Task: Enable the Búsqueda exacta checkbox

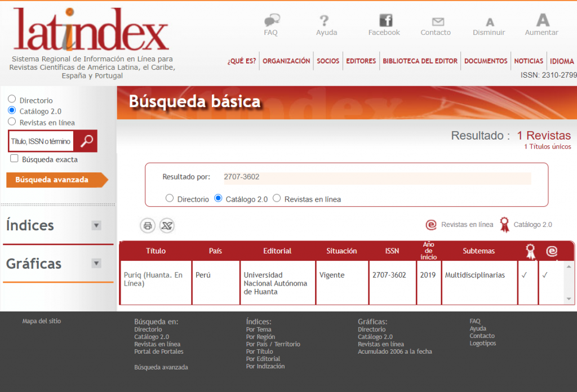Action: (14, 158)
